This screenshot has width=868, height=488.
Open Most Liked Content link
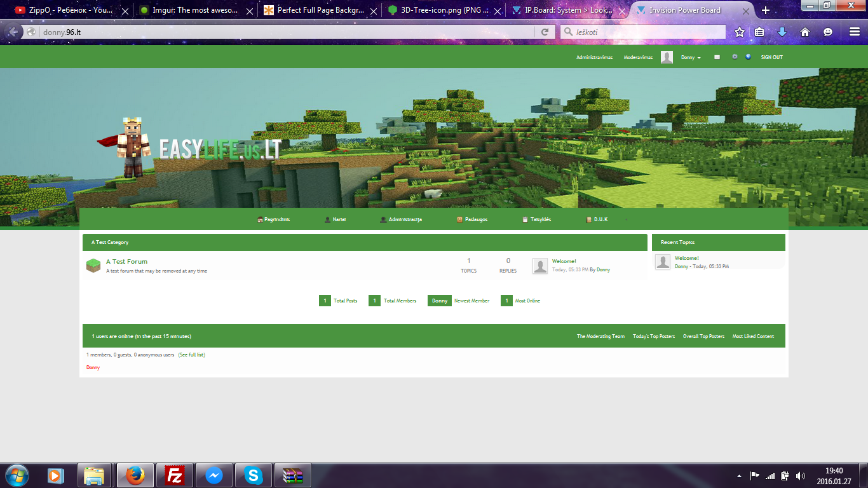coord(753,336)
